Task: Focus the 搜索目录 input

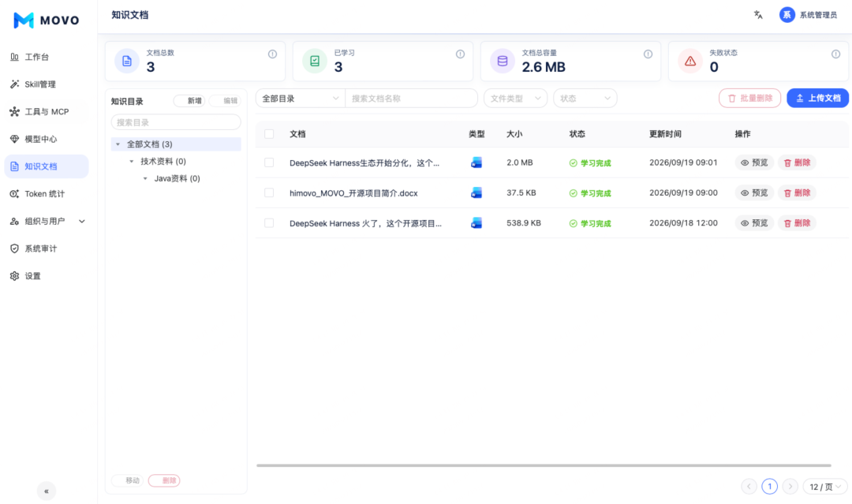Action: click(x=176, y=122)
